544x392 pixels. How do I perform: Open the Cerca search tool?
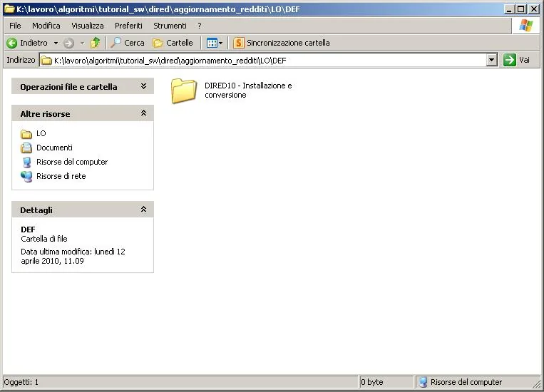tap(128, 43)
